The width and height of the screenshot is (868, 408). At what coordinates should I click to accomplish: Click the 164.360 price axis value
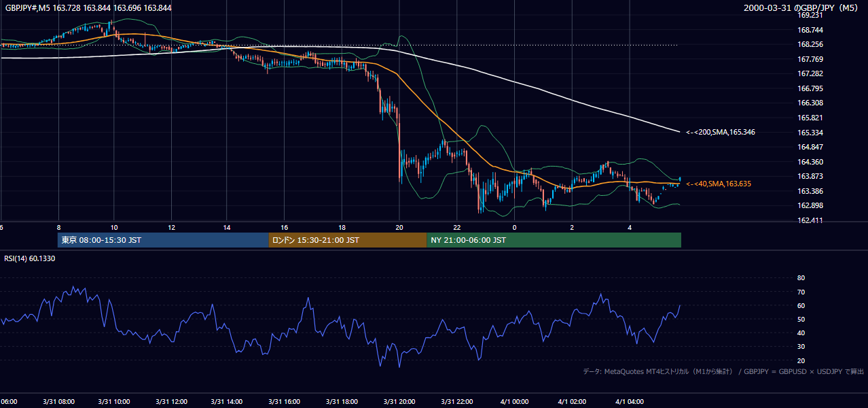click(x=810, y=162)
